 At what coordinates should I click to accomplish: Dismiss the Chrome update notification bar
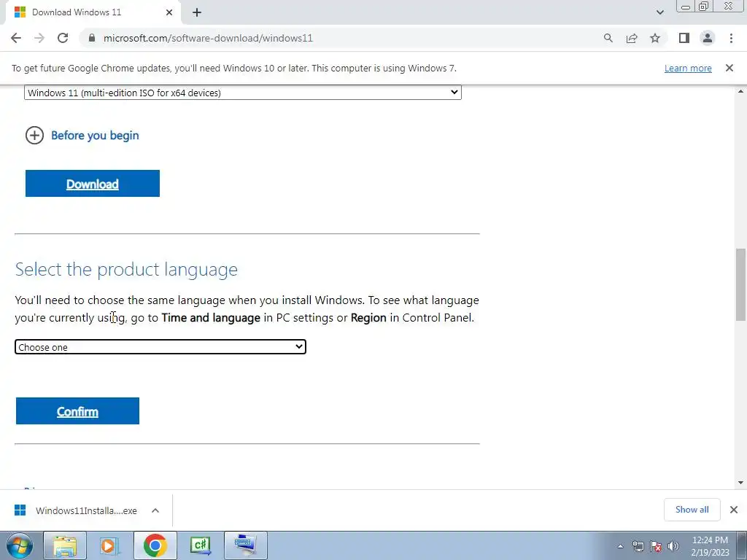point(729,68)
